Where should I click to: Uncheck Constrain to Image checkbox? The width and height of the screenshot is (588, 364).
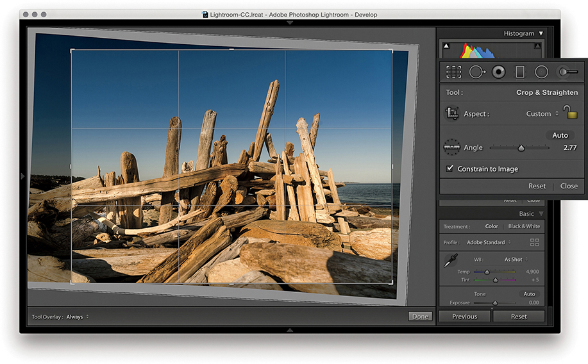point(450,169)
